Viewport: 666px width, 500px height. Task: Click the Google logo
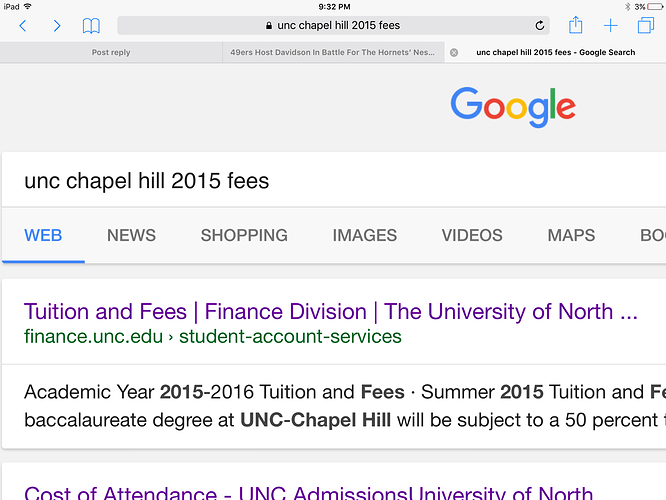(x=513, y=107)
